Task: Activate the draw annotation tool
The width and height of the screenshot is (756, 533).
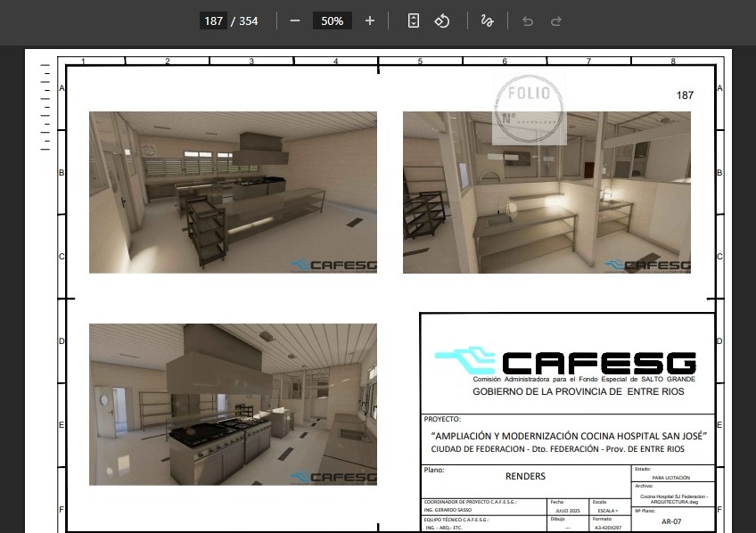Action: [487, 20]
